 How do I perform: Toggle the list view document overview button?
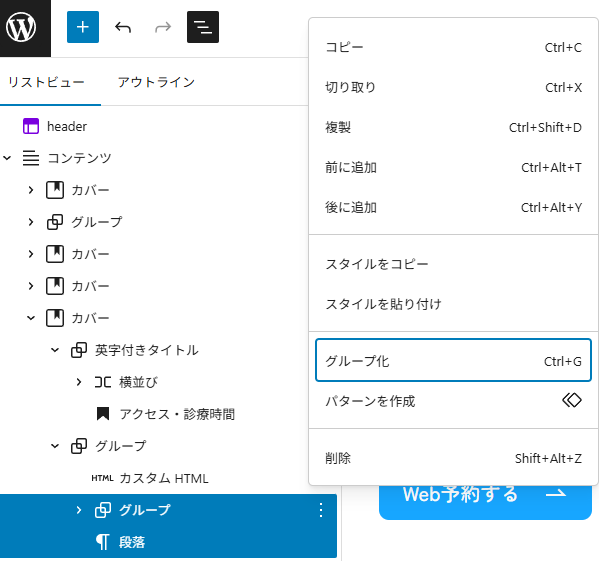point(203,27)
